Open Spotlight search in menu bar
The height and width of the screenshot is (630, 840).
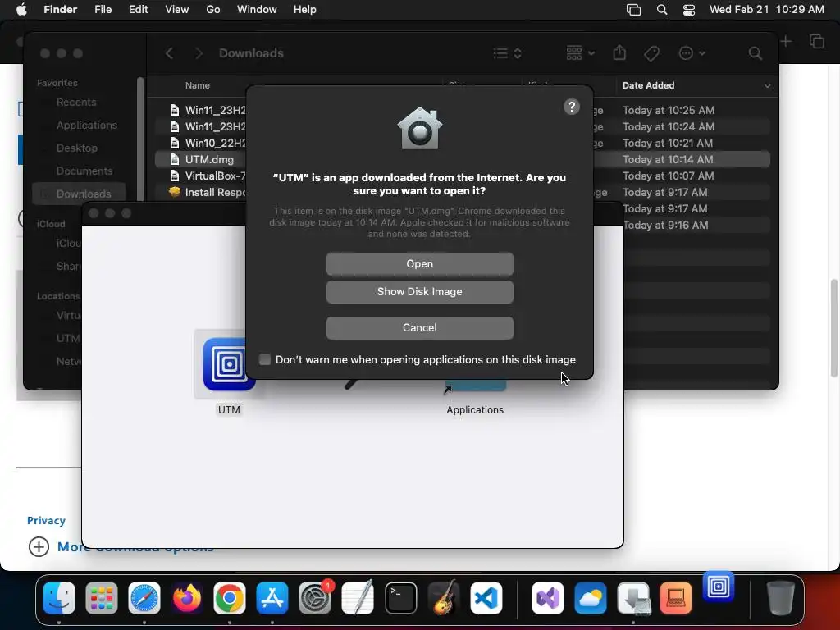662,10
